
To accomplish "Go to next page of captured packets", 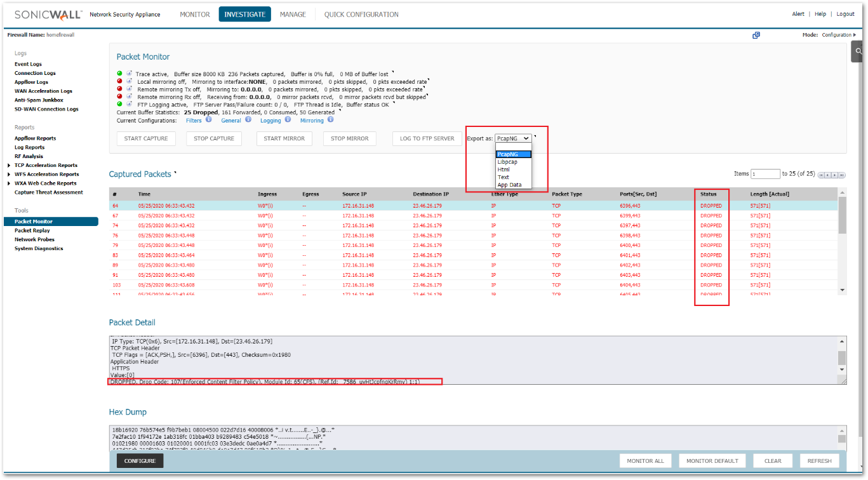I will (x=836, y=175).
